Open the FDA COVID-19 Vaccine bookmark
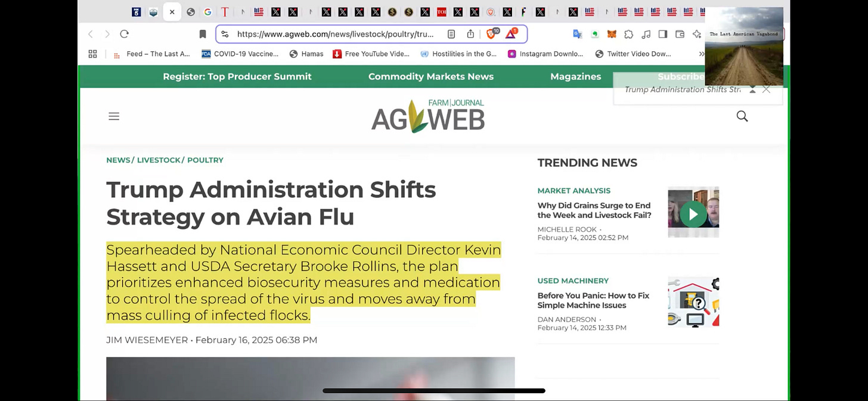This screenshot has width=868, height=401. 240,54
